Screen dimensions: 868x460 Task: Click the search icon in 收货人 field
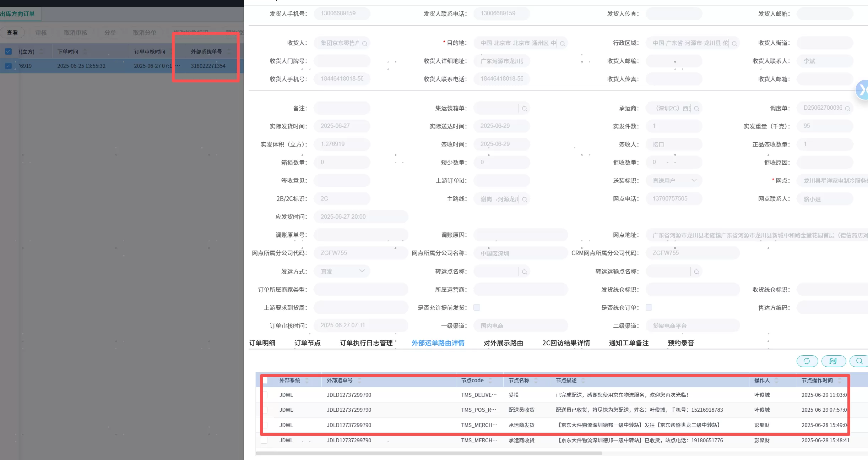point(365,44)
